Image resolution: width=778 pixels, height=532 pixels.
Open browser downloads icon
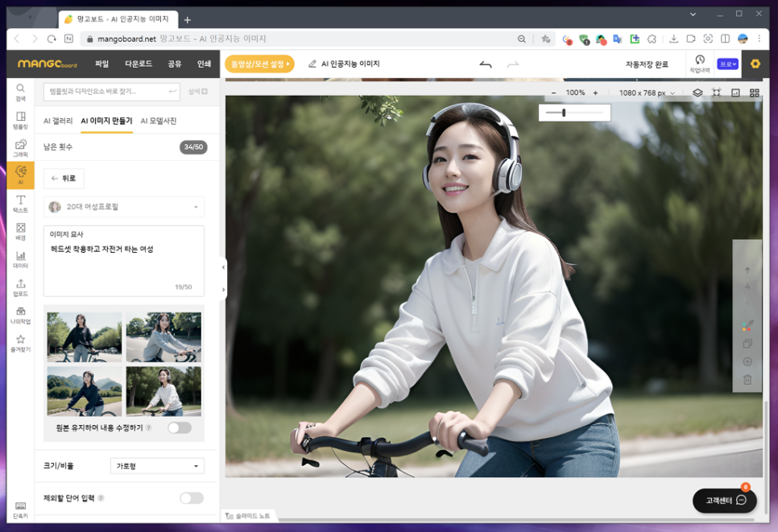pos(673,39)
